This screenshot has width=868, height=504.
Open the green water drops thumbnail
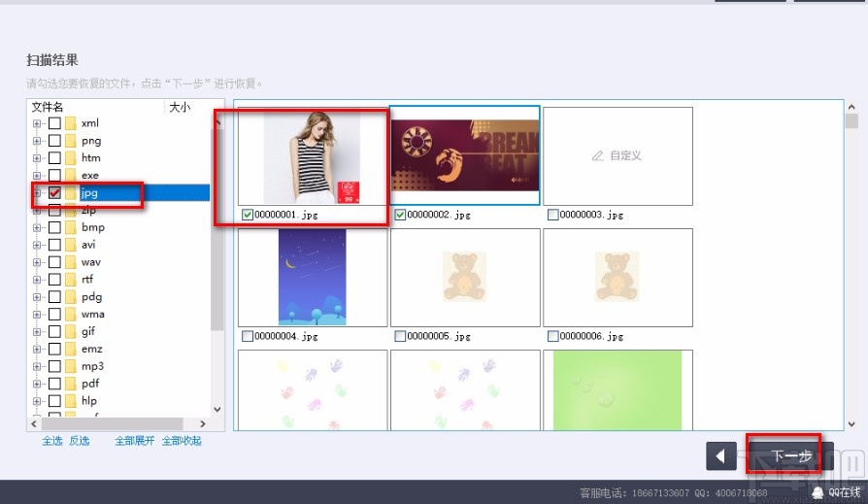[x=618, y=390]
